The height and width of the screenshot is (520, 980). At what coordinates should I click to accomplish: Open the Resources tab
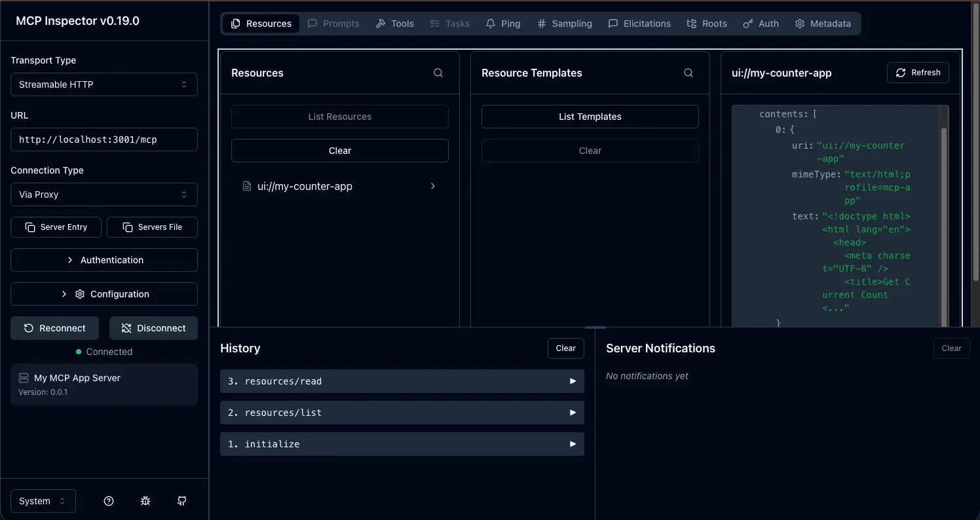[x=261, y=24]
